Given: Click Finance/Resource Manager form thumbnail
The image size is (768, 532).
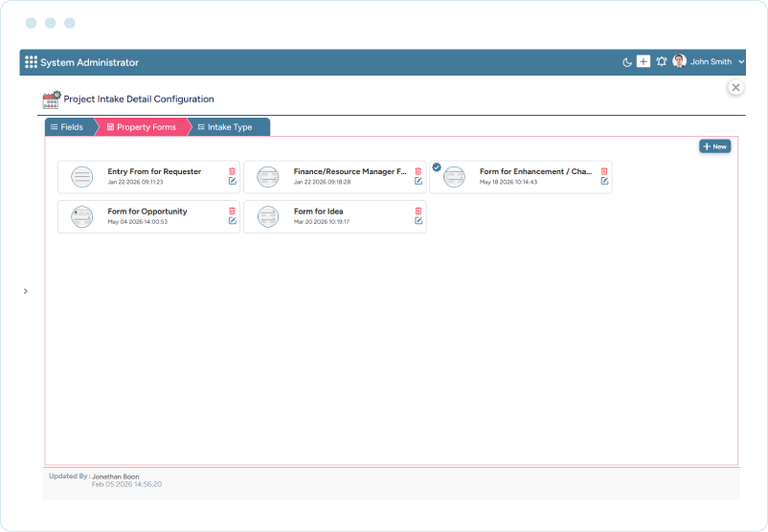Looking at the screenshot, I should click(268, 177).
